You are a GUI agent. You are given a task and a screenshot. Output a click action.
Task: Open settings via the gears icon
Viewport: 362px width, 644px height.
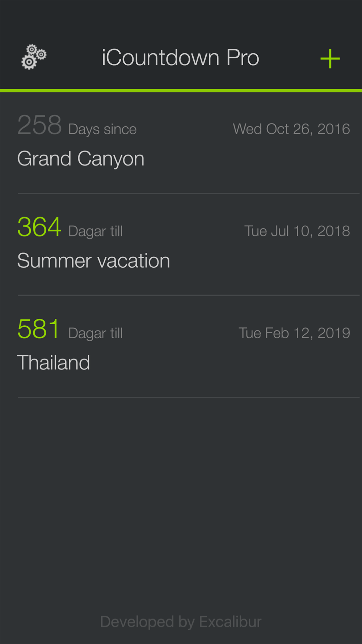pyautogui.click(x=34, y=57)
